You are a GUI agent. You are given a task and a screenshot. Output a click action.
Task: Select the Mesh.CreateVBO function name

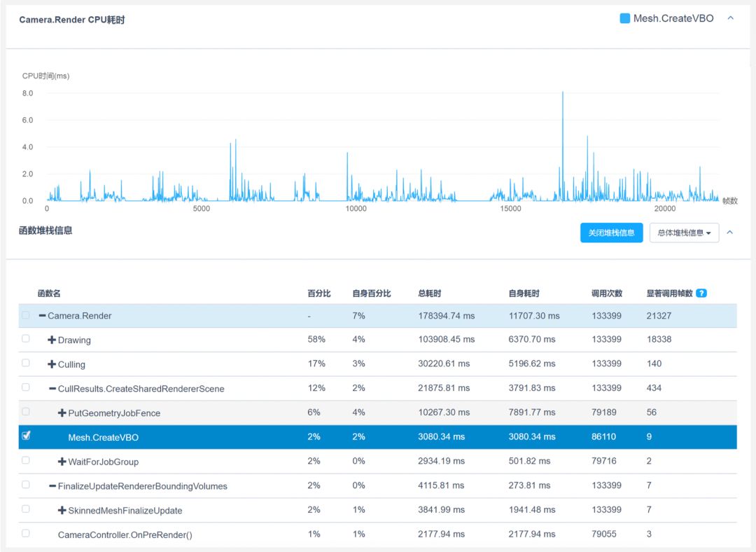pyautogui.click(x=103, y=438)
